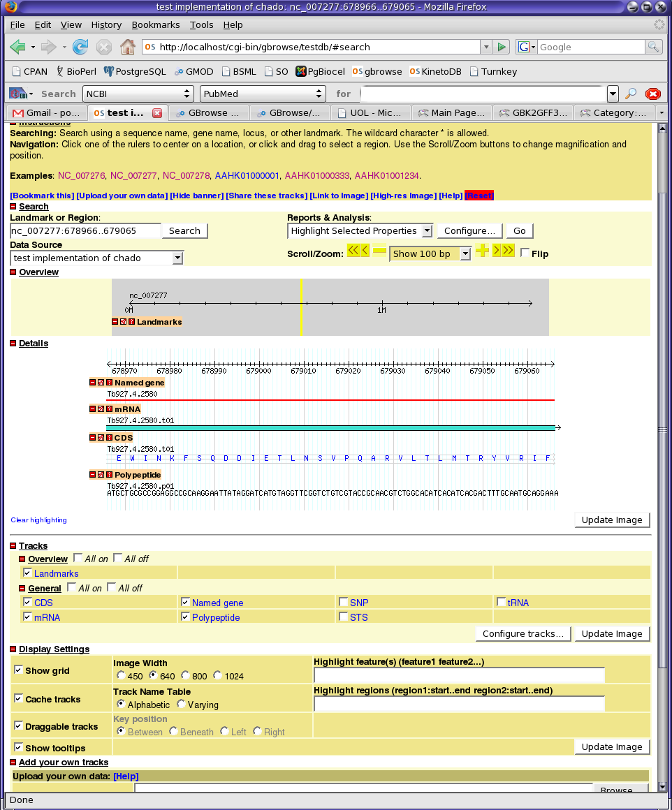Image resolution: width=672 pixels, height=810 pixels.
Task: Click the Clear highlighting link
Action: click(x=39, y=520)
